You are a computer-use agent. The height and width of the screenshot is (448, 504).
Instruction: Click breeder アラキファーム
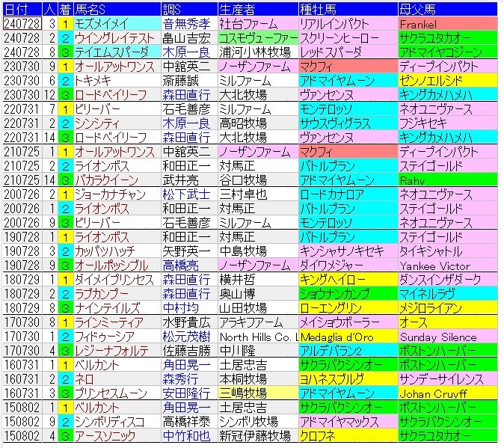(258, 322)
